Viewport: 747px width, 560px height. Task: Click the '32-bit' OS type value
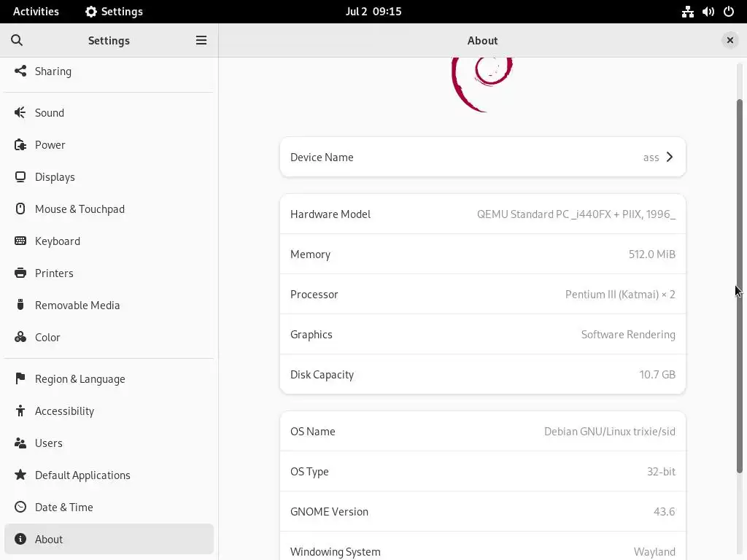point(661,472)
